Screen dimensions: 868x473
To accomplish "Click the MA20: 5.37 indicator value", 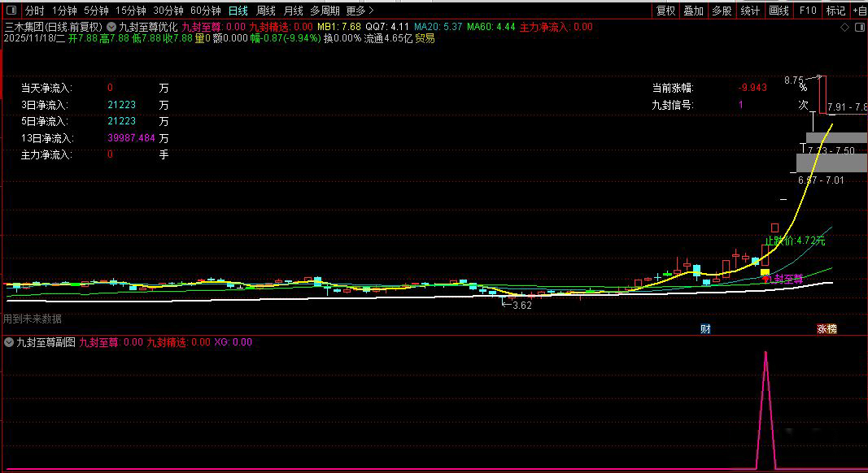I will pyautogui.click(x=438, y=27).
